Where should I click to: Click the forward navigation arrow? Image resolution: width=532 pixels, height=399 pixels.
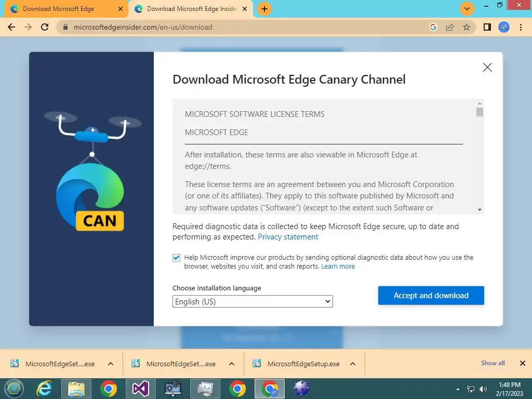(x=28, y=27)
